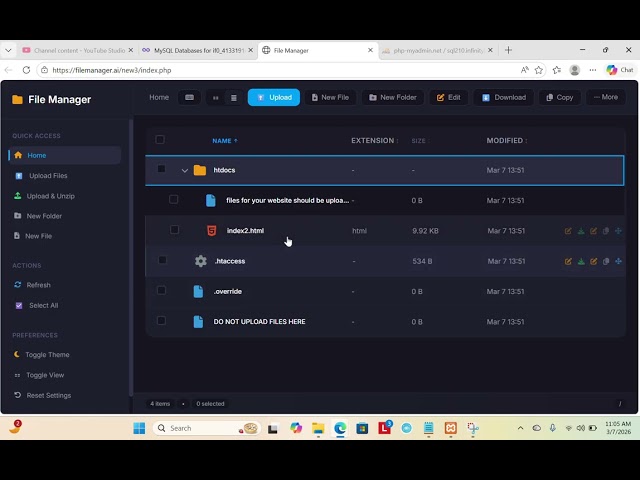Viewport: 640px width, 480px height.
Task: Click the blue move icon in .htaccess row
Action: [x=618, y=261]
